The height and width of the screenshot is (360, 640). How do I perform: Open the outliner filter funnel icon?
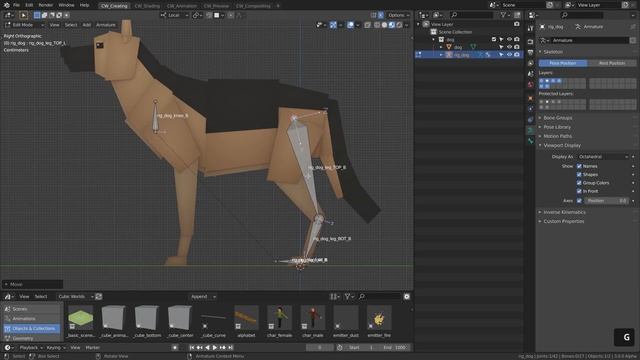click(x=504, y=15)
